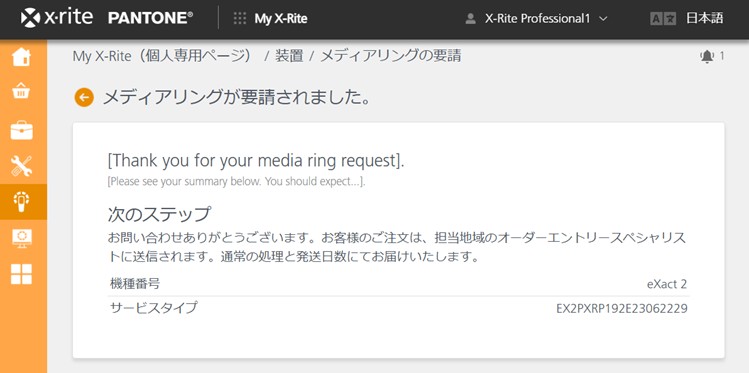The image size is (749, 373).
Task: Click the language translate icon
Action: [x=663, y=19]
